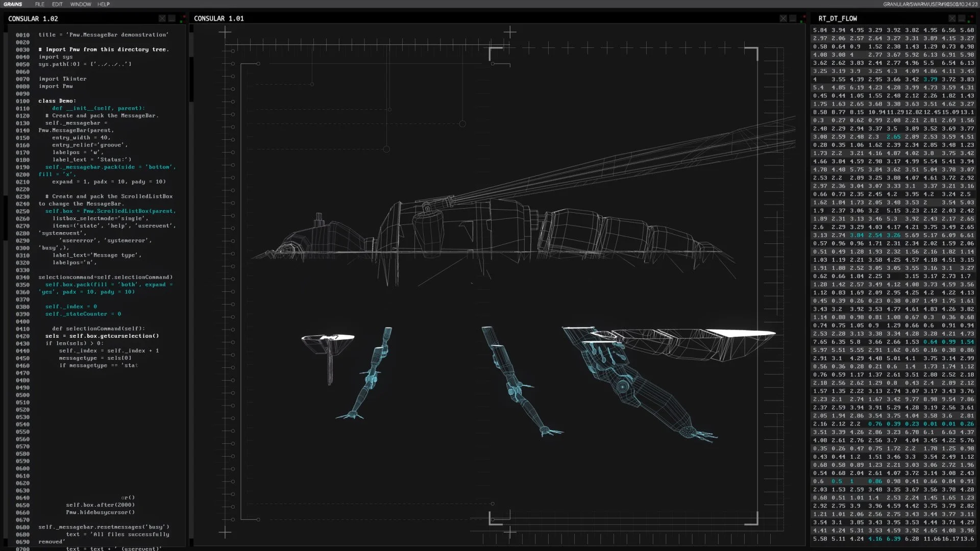Close the CONSULAR 1.02 panel
980x551 pixels.
(162, 18)
